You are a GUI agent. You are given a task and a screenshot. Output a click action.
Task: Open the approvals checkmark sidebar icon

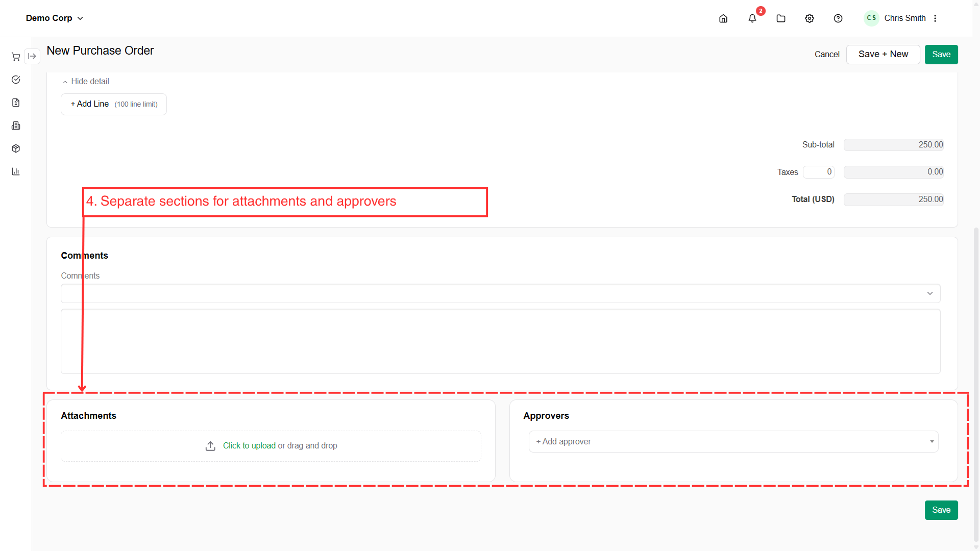16,80
